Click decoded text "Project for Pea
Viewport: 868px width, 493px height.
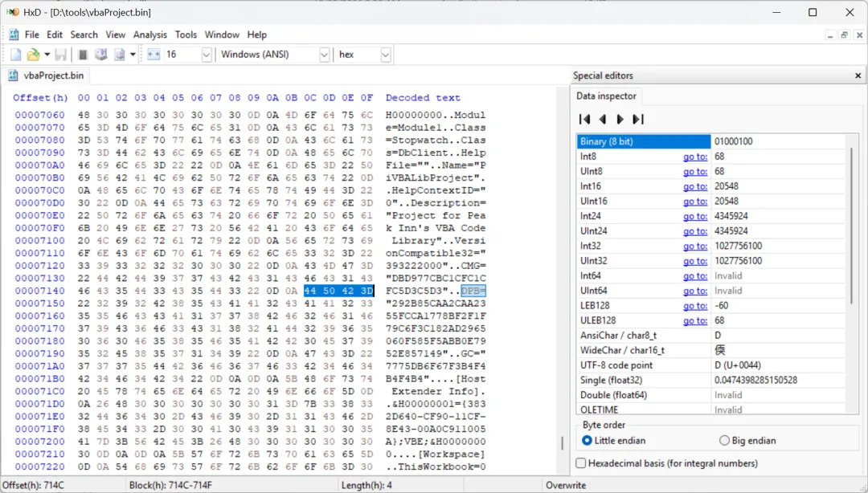click(x=436, y=215)
